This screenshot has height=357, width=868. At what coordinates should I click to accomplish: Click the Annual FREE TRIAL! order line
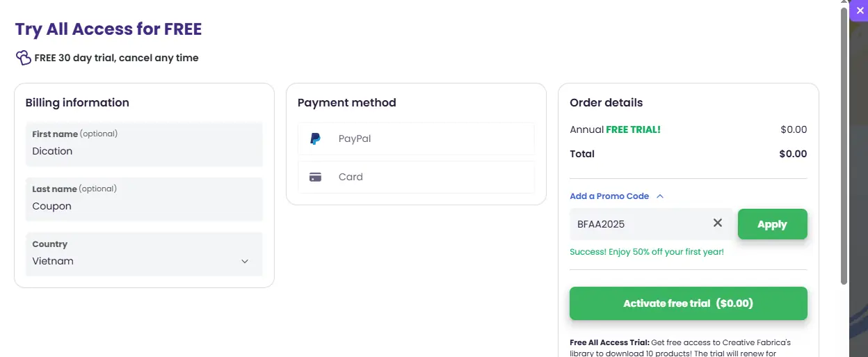(x=615, y=129)
